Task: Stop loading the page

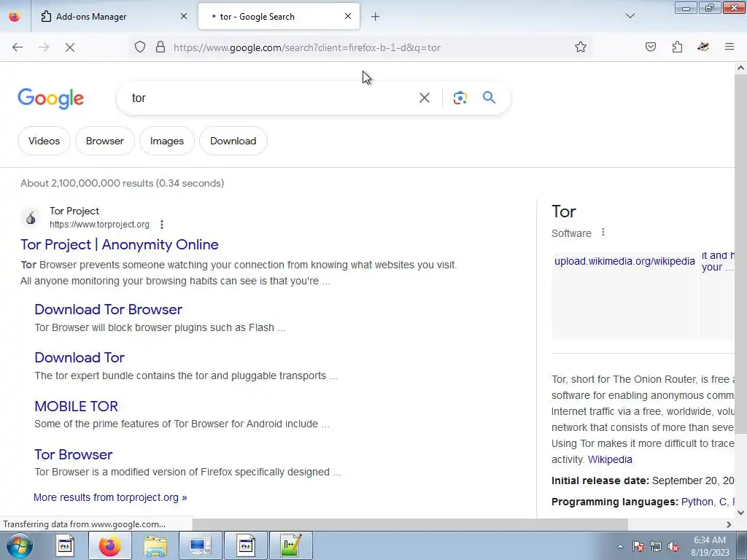Action: click(70, 47)
